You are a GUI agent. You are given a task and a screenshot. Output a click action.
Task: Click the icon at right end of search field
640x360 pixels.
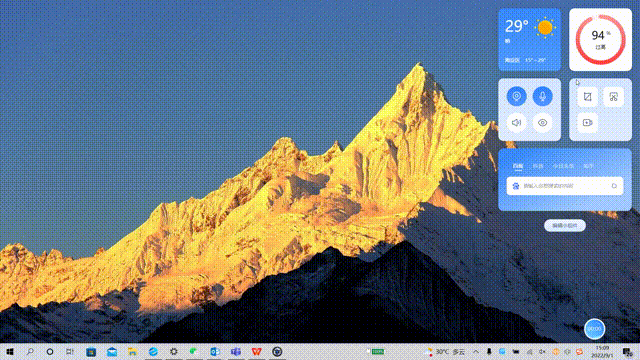click(614, 186)
